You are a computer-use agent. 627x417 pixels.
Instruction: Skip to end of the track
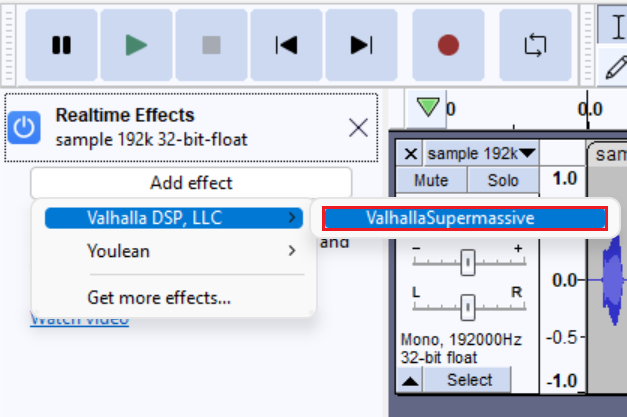(x=361, y=45)
